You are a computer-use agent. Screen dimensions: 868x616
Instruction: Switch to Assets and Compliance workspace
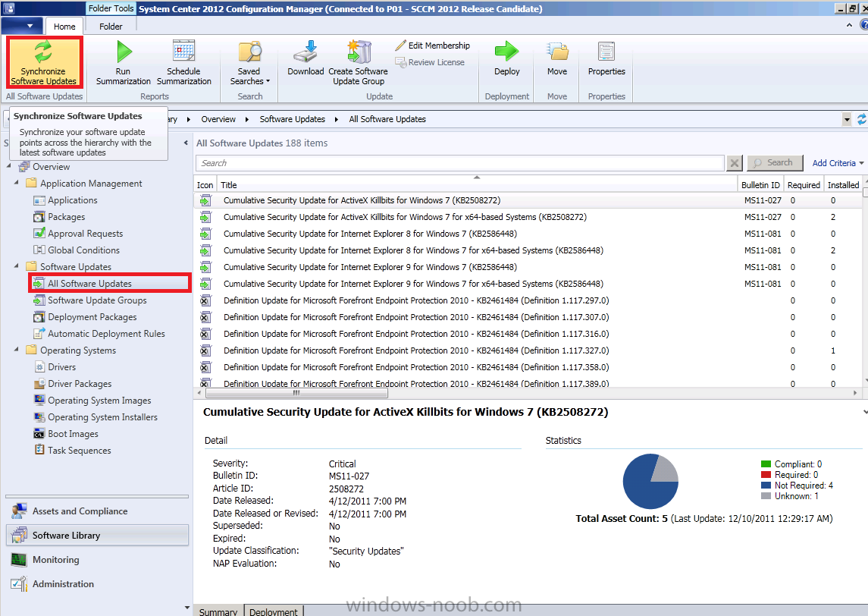point(97,511)
